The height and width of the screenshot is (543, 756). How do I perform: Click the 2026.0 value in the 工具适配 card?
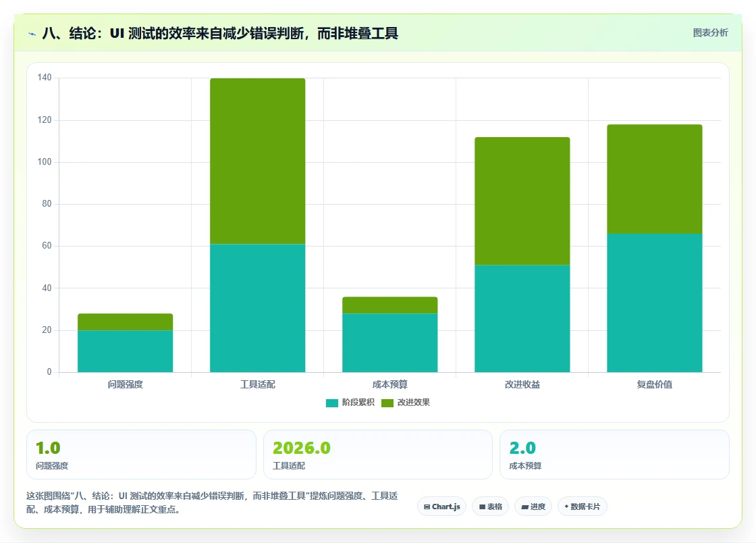[302, 448]
